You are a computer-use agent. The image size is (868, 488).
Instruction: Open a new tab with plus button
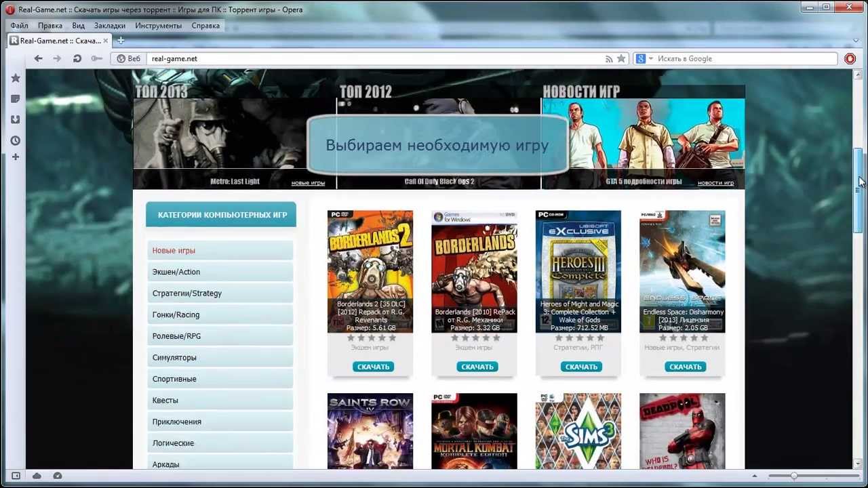[x=121, y=41]
